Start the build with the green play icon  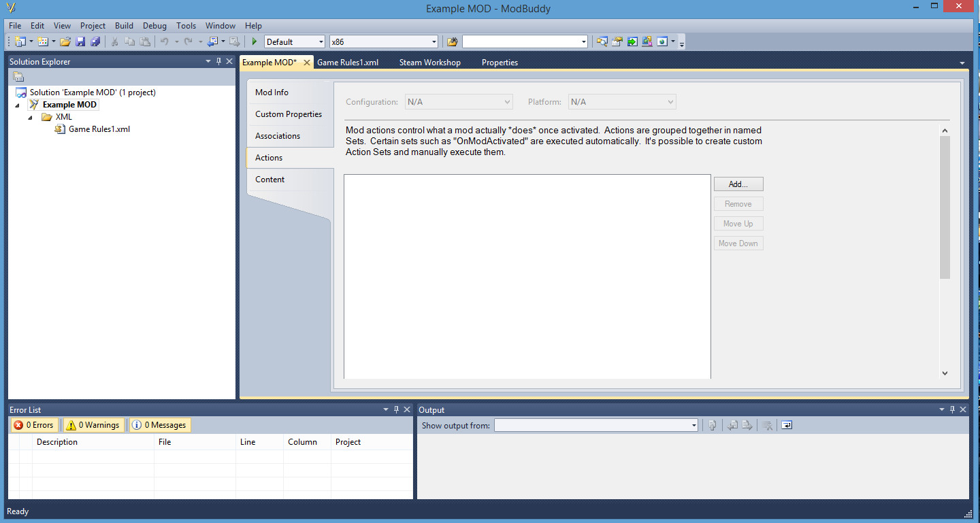click(255, 41)
